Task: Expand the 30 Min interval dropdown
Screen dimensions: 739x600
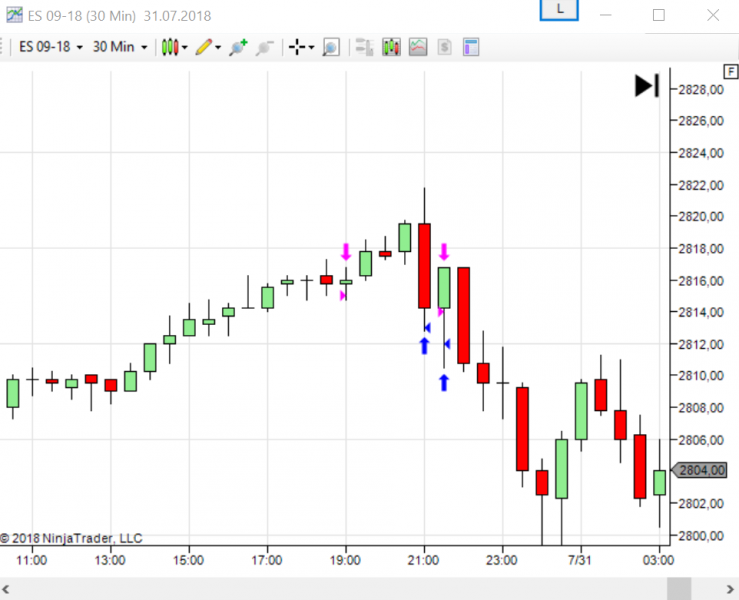Action: pos(120,47)
